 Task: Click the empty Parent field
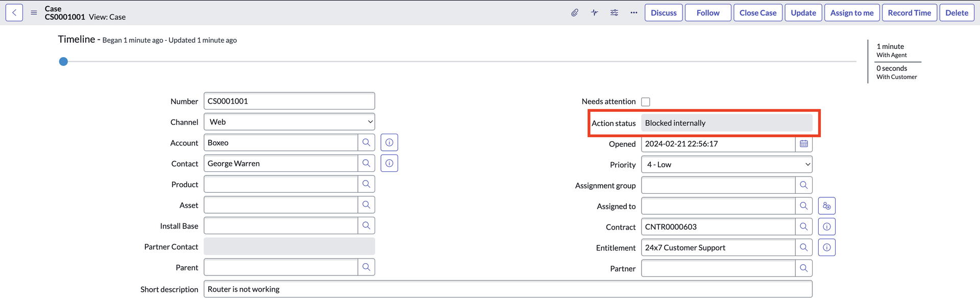pyautogui.click(x=281, y=267)
